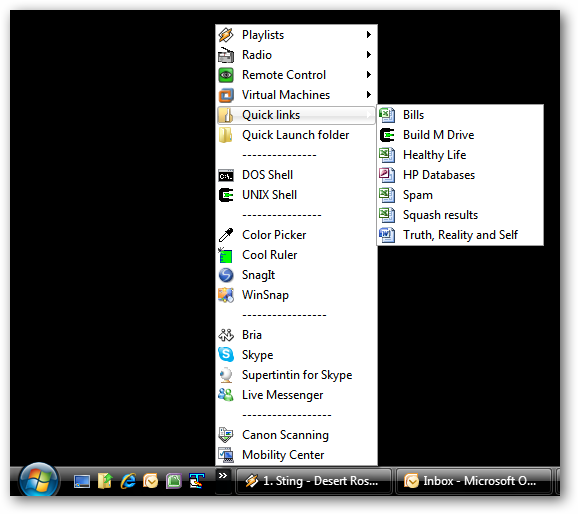
Task: Click the Windows Start orb
Action: coord(39,480)
